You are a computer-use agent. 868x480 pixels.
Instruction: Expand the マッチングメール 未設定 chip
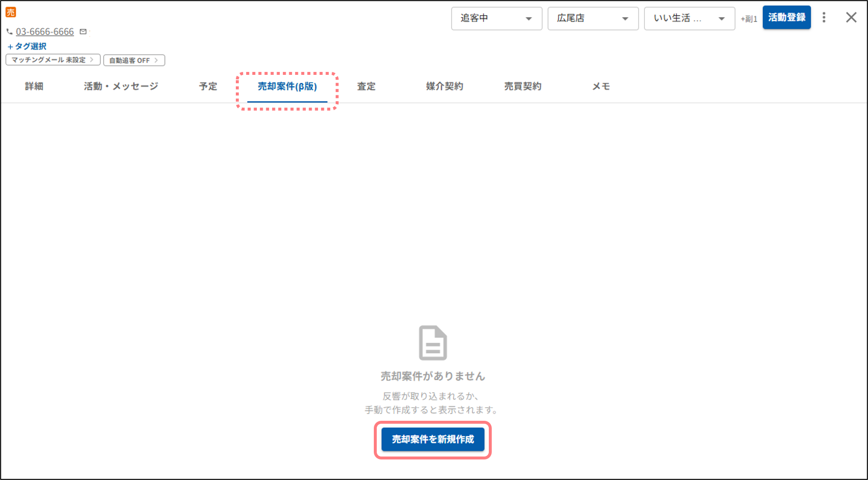53,60
